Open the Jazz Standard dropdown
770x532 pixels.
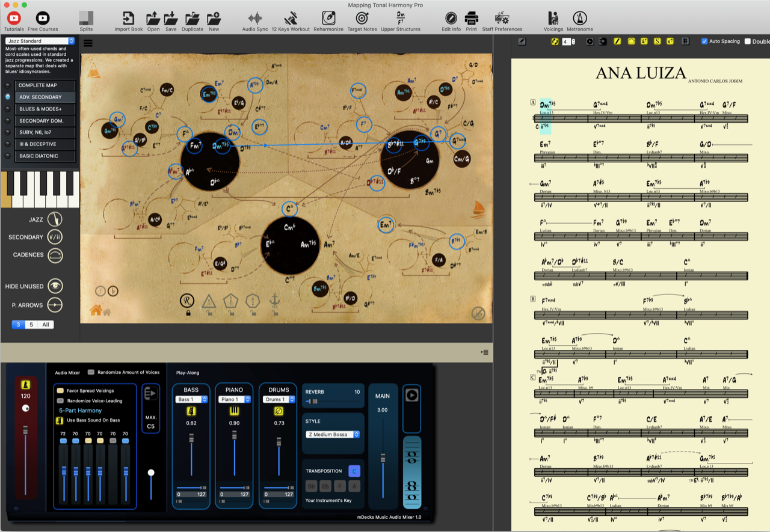[x=39, y=40]
